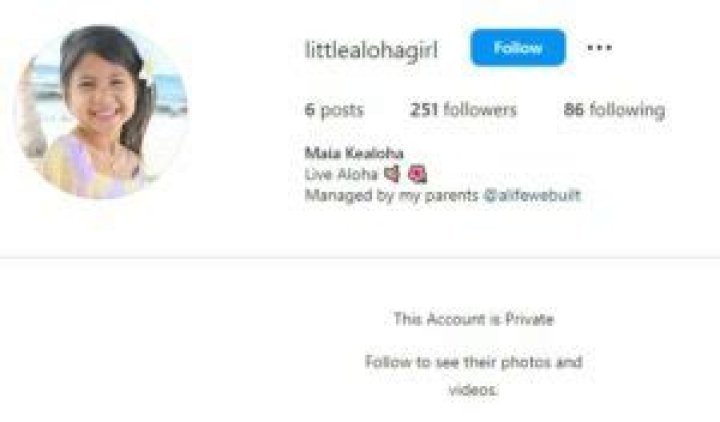Click the Managed by my parents text
720x422 pixels.
point(392,196)
